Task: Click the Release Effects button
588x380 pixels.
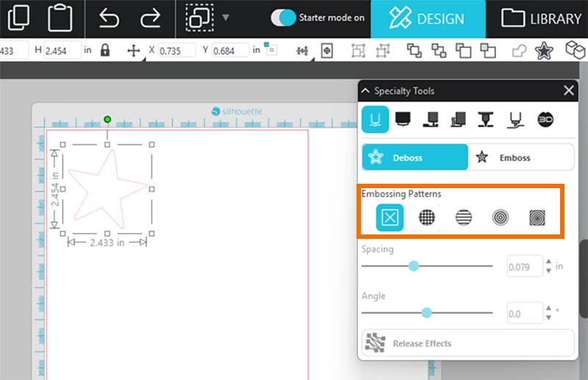Action: (x=467, y=343)
